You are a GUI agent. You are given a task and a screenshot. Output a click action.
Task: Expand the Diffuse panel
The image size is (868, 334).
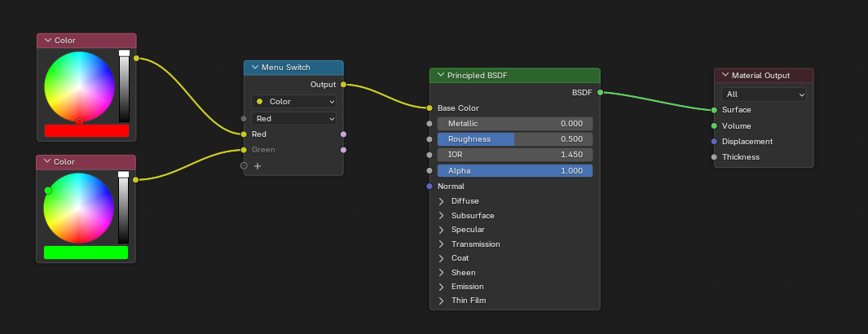(441, 201)
